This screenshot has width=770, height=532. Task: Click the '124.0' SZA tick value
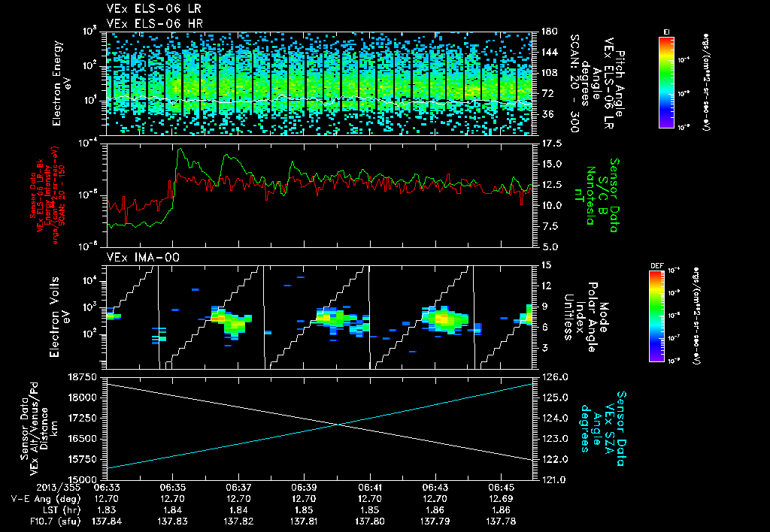pyautogui.click(x=554, y=419)
